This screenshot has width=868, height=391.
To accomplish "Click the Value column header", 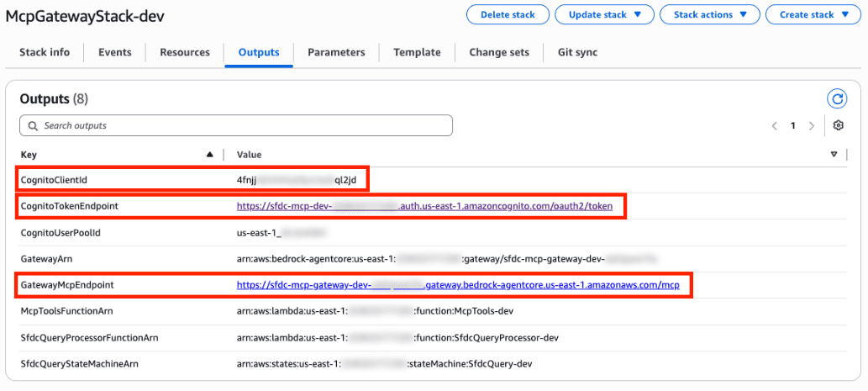I will (249, 155).
